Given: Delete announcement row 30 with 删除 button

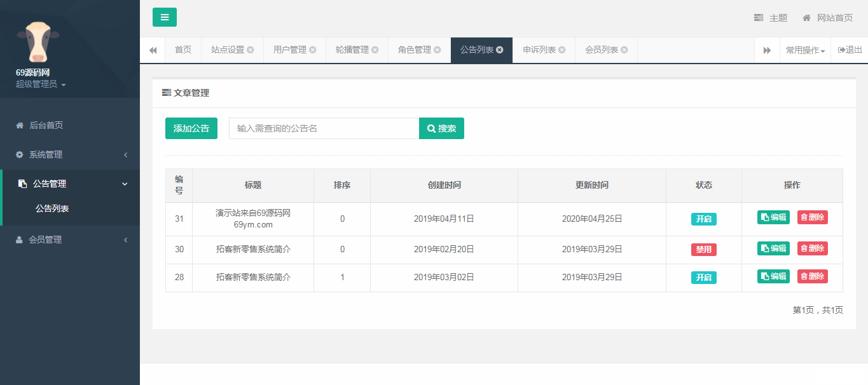Looking at the screenshot, I should [812, 248].
